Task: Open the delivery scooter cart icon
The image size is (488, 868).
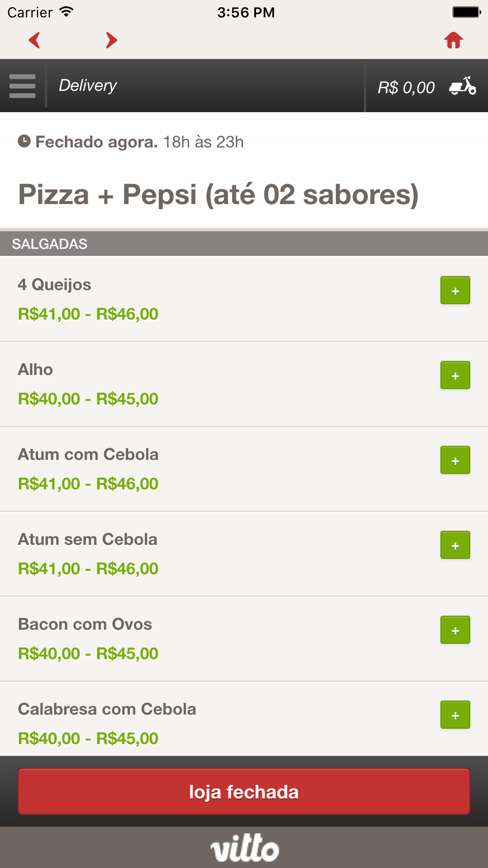Action: [462, 86]
